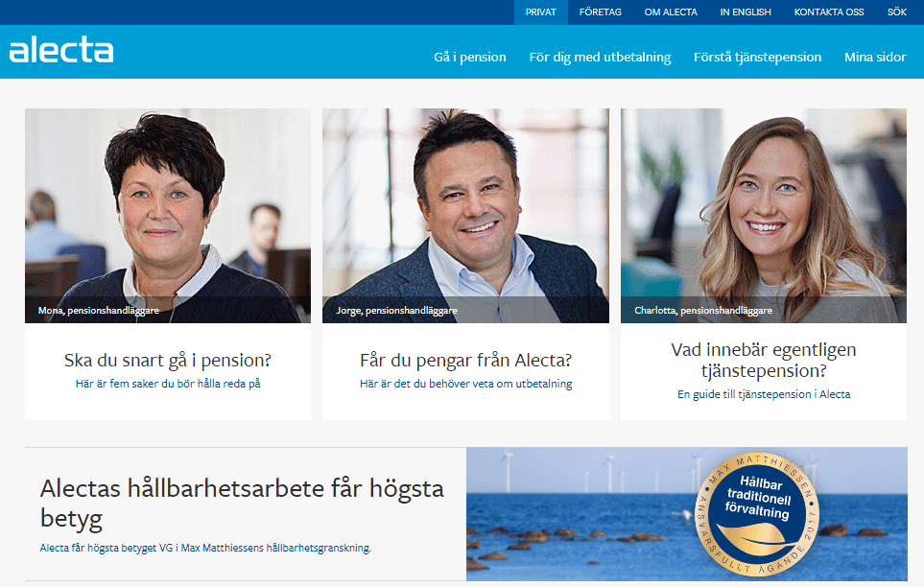Switch to the FÖRETAG tab
Screen dimensions: 924x587
[600, 12]
